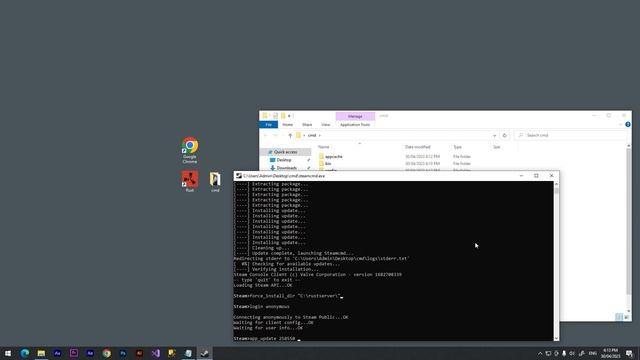The height and width of the screenshot is (360, 640).
Task: Open the Home ribbon tab in Explorer
Action: click(288, 124)
